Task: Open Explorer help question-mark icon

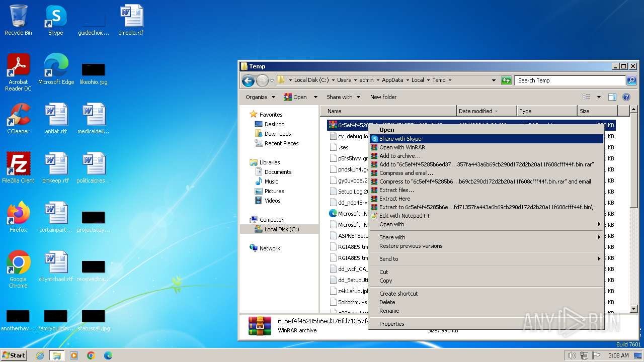Action: (x=626, y=97)
